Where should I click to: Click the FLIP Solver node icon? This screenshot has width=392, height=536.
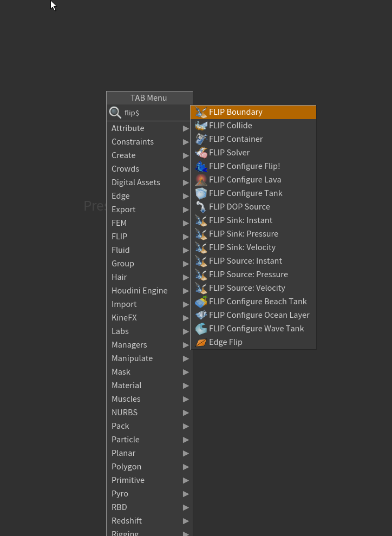(201, 153)
